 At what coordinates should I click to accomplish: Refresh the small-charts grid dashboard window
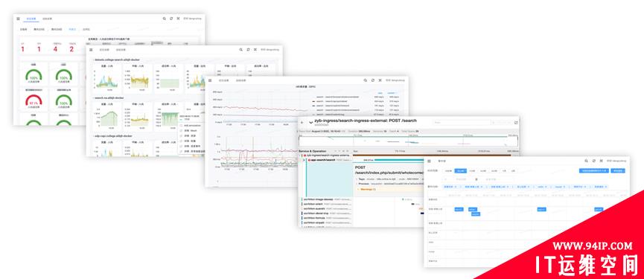click(248, 49)
